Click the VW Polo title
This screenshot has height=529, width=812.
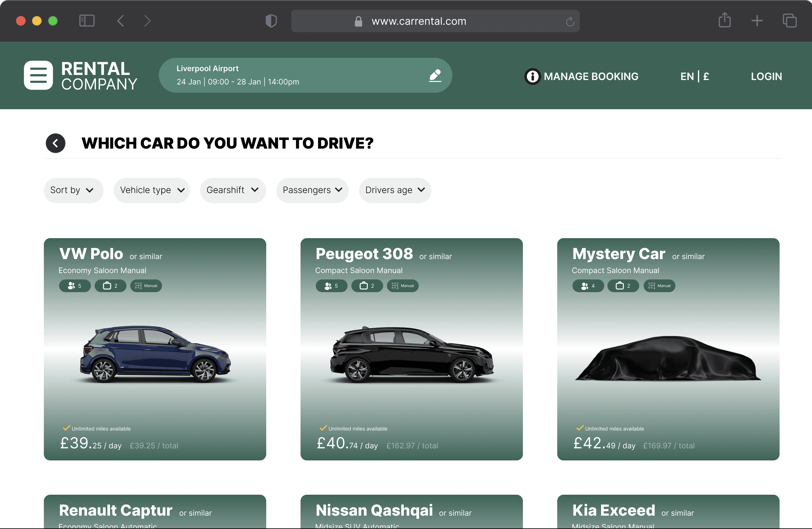pyautogui.click(x=91, y=254)
